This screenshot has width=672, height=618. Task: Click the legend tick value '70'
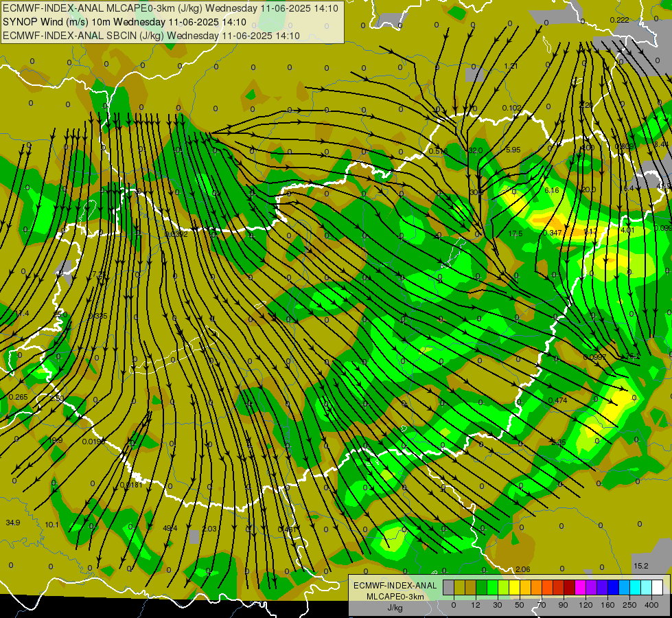(542, 605)
